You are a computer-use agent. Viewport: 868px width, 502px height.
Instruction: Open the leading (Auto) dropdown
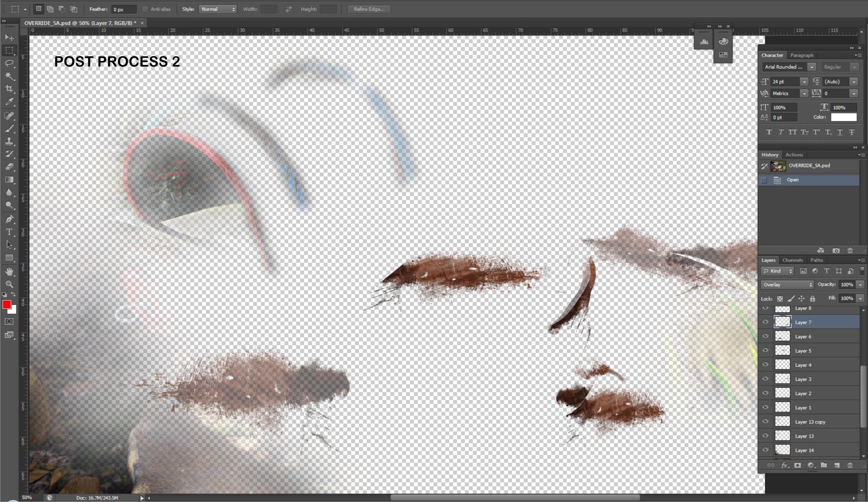click(x=853, y=82)
